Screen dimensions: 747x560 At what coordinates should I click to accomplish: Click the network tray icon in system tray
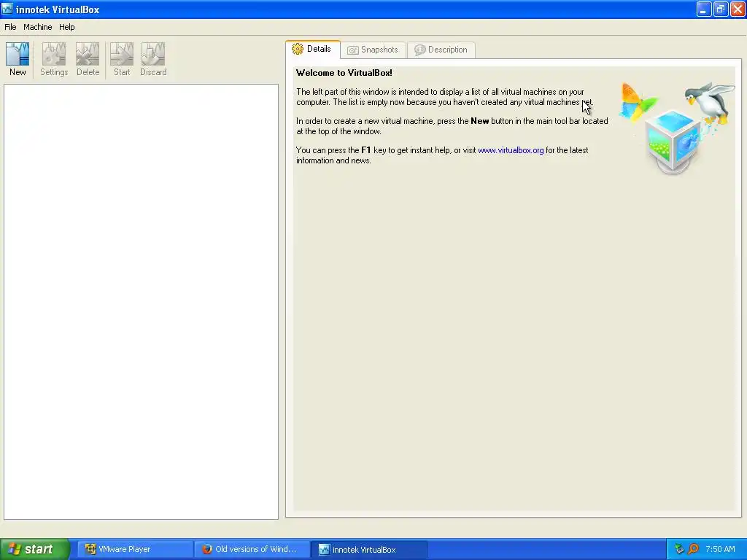coord(679,549)
